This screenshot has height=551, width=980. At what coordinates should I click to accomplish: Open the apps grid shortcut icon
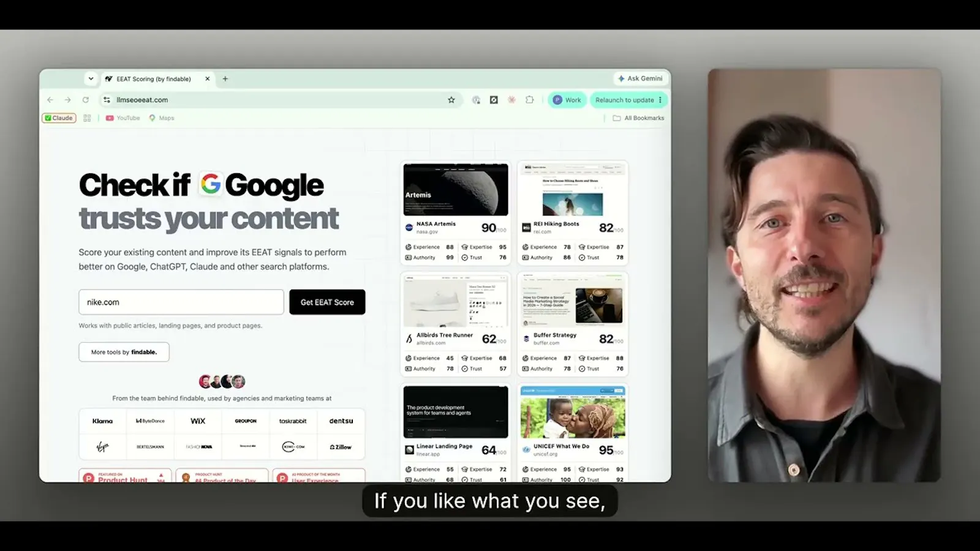click(87, 118)
